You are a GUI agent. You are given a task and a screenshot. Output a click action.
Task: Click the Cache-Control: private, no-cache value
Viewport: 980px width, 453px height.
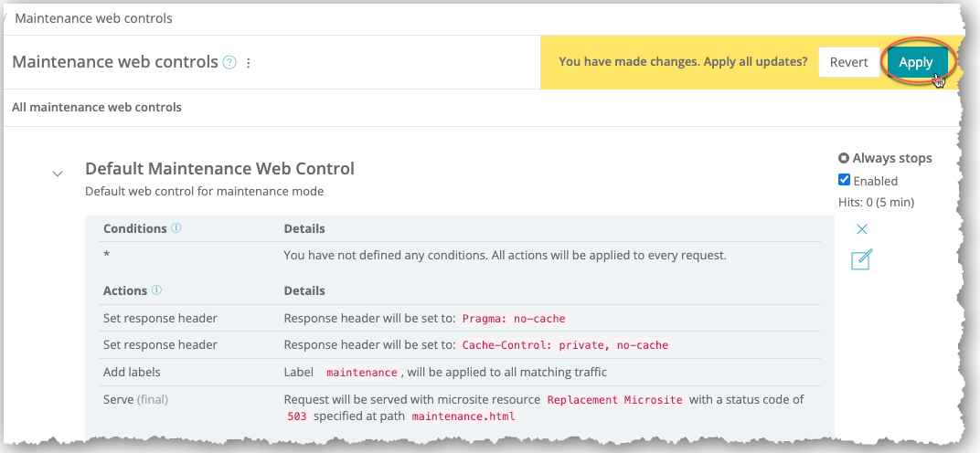[x=565, y=345]
